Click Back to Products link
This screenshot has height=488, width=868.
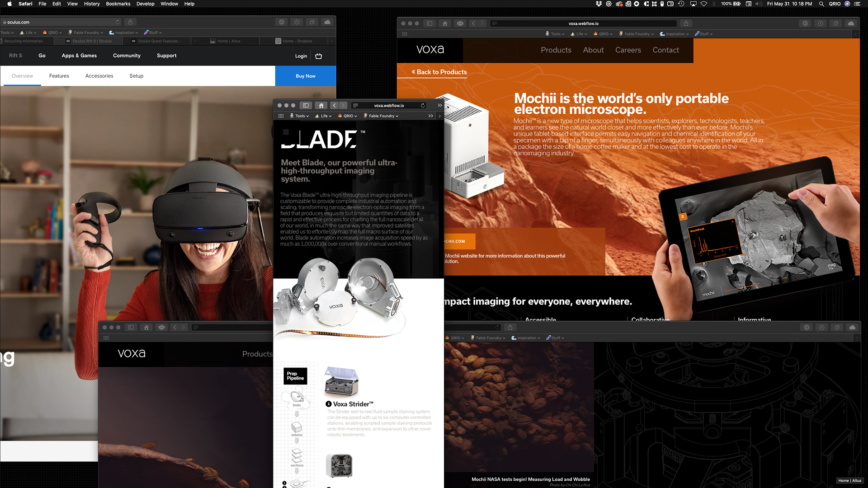click(439, 72)
